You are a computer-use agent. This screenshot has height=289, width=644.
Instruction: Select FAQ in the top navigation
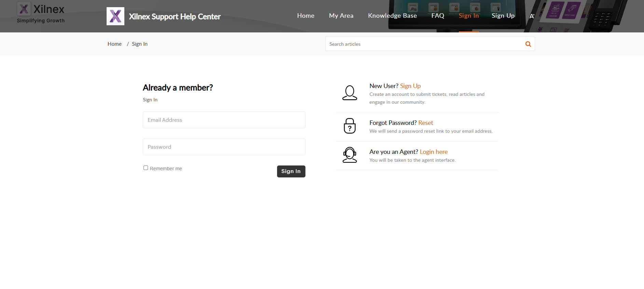point(438,16)
